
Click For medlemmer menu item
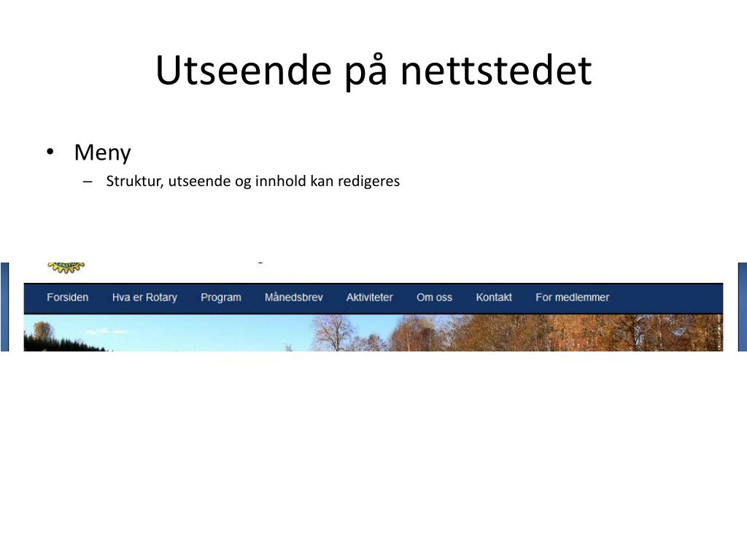pos(573,297)
